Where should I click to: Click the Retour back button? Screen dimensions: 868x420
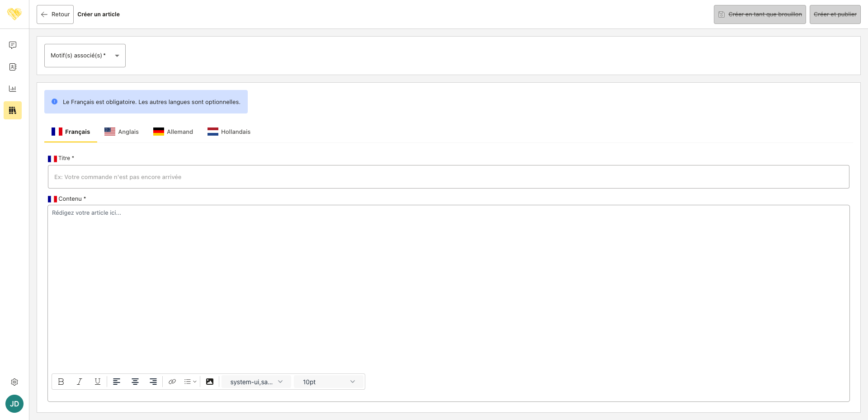(x=55, y=14)
